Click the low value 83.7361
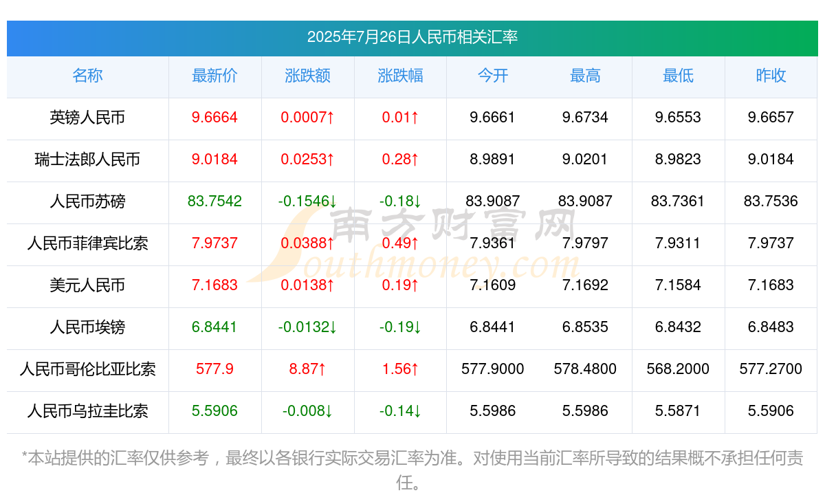 pos(679,201)
